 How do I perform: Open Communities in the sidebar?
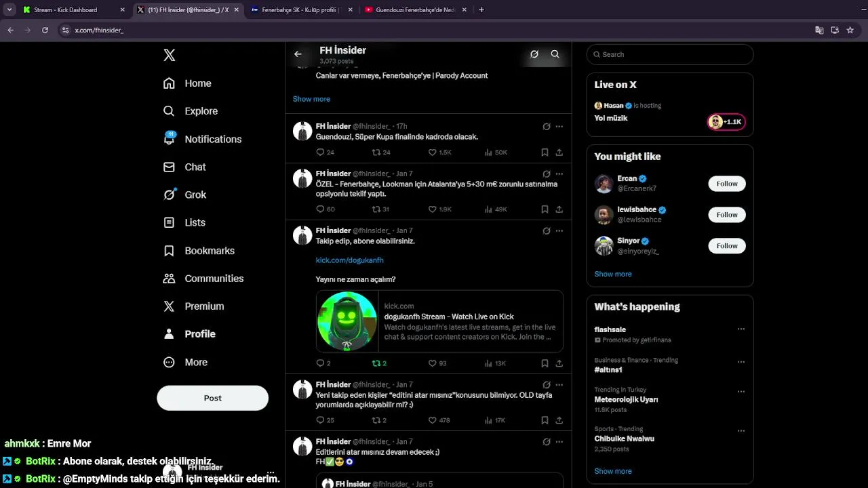203,279
